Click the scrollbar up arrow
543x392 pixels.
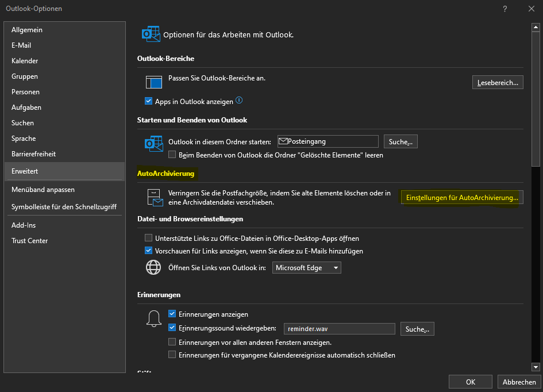(x=536, y=28)
